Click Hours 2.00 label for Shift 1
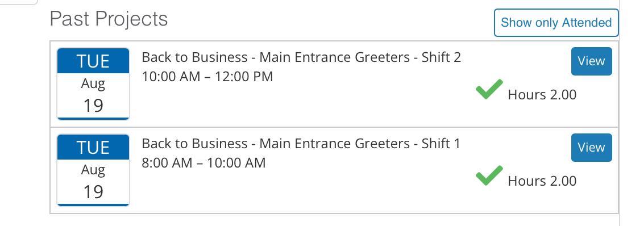 point(542,181)
